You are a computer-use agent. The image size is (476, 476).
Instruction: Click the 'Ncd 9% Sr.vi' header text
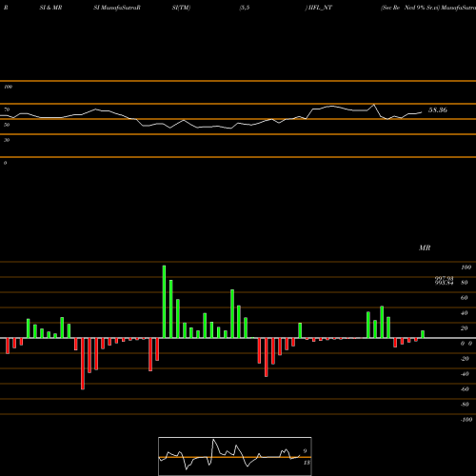[x=422, y=8]
